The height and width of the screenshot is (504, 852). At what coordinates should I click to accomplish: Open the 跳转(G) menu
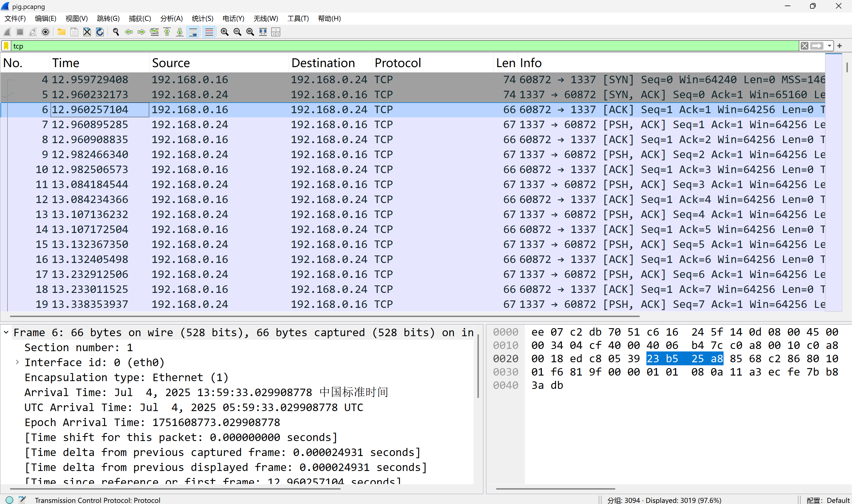click(108, 18)
